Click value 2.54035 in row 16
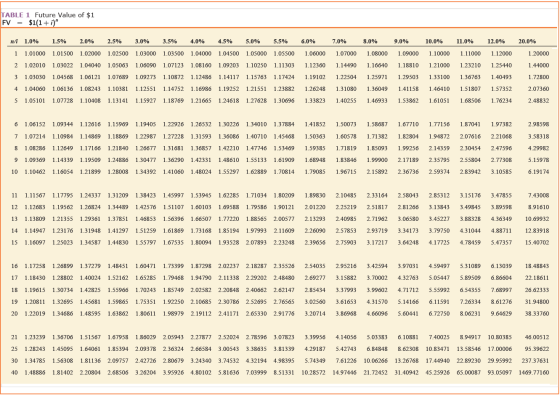 point(315,266)
